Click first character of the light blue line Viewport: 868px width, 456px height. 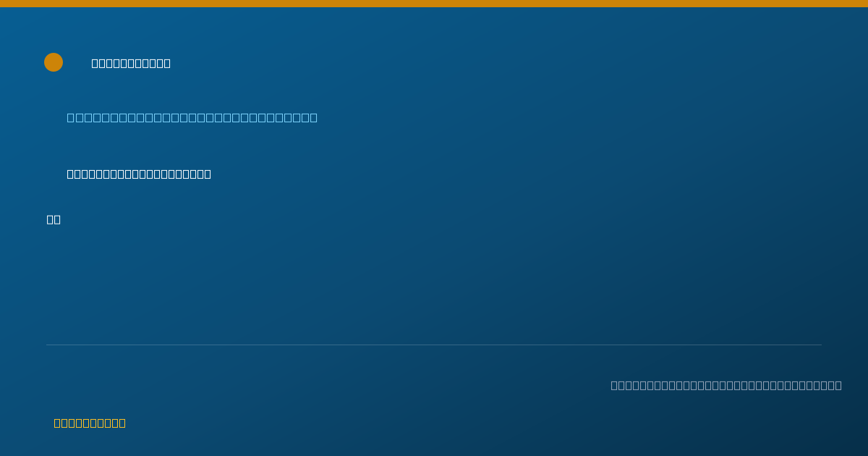point(71,117)
